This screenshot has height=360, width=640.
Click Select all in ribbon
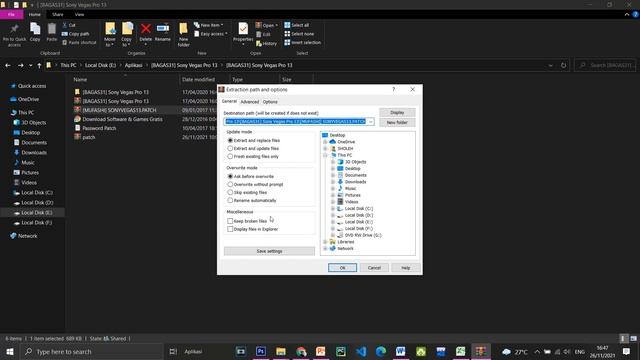click(x=297, y=25)
